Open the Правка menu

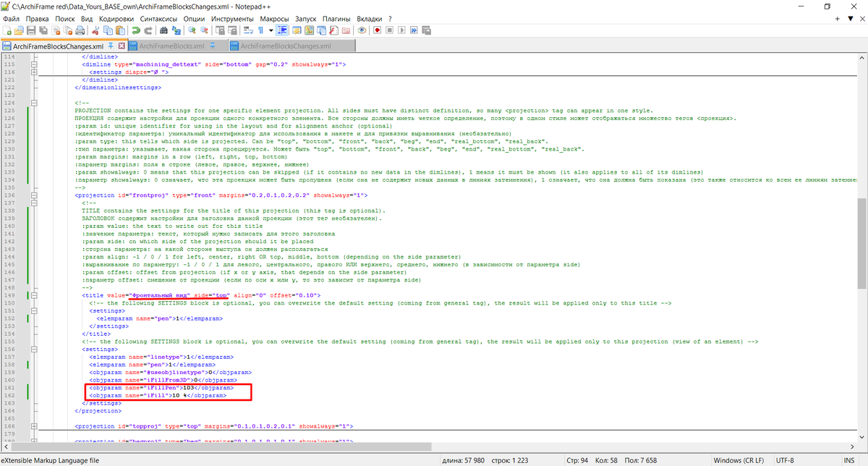(x=37, y=18)
